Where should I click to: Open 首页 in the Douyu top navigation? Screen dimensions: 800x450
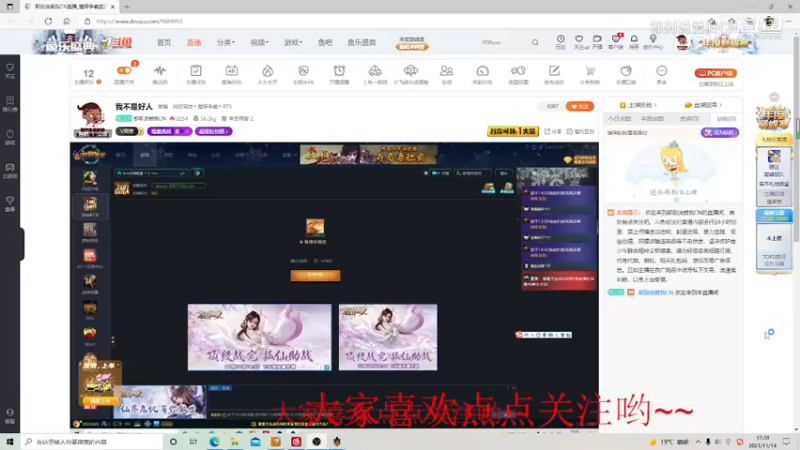[x=164, y=42]
